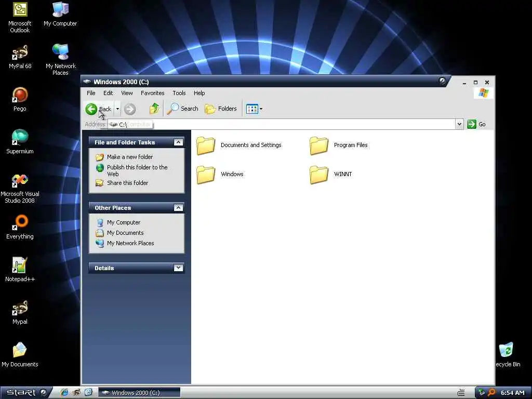The width and height of the screenshot is (532, 399).
Task: Select the WINNT folder
Action: [331, 175]
